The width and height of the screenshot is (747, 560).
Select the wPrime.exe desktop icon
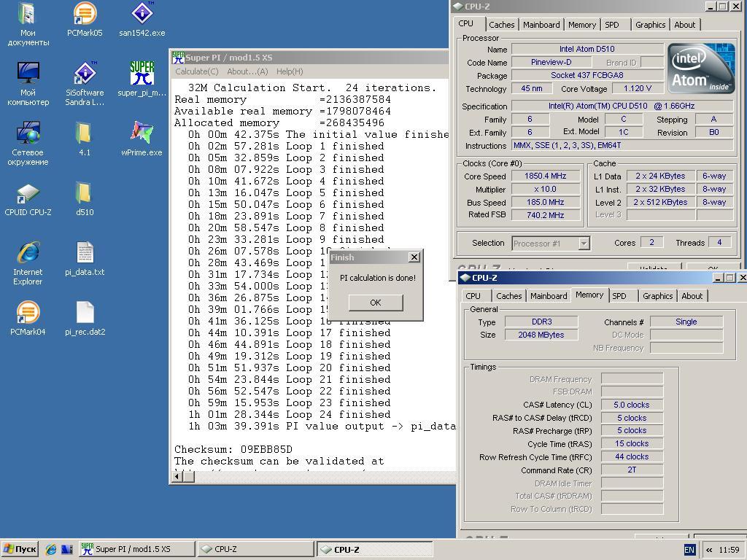142,139
